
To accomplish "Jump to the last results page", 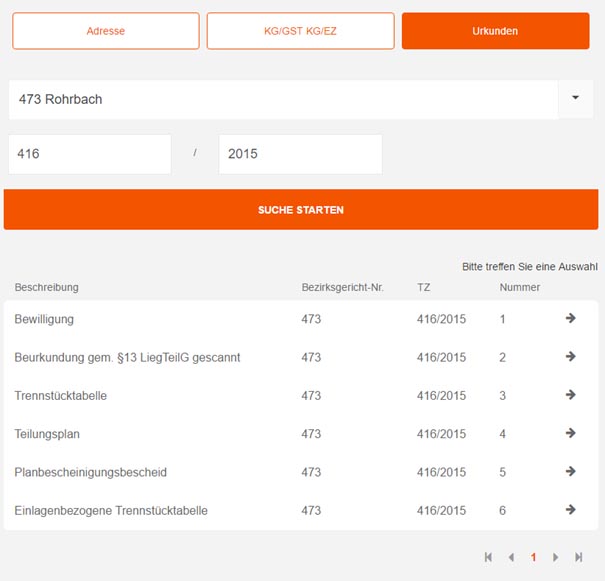I will 579,557.
